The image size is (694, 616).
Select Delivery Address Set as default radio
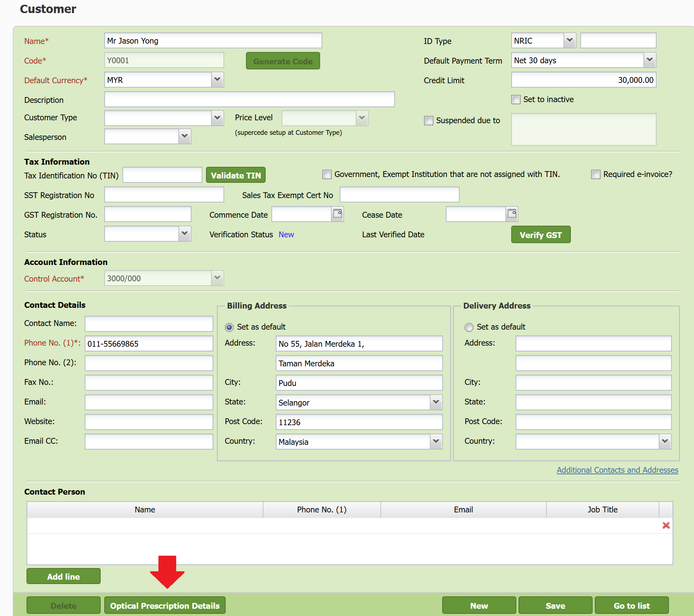pos(469,327)
